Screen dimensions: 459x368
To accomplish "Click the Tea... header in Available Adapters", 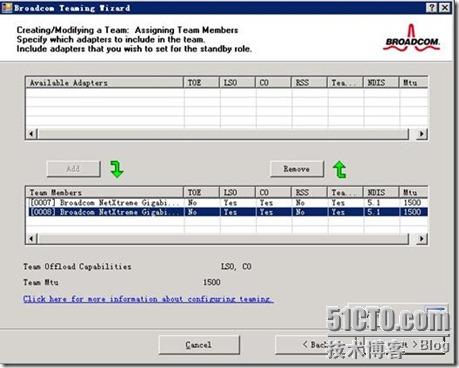I will coord(345,83).
